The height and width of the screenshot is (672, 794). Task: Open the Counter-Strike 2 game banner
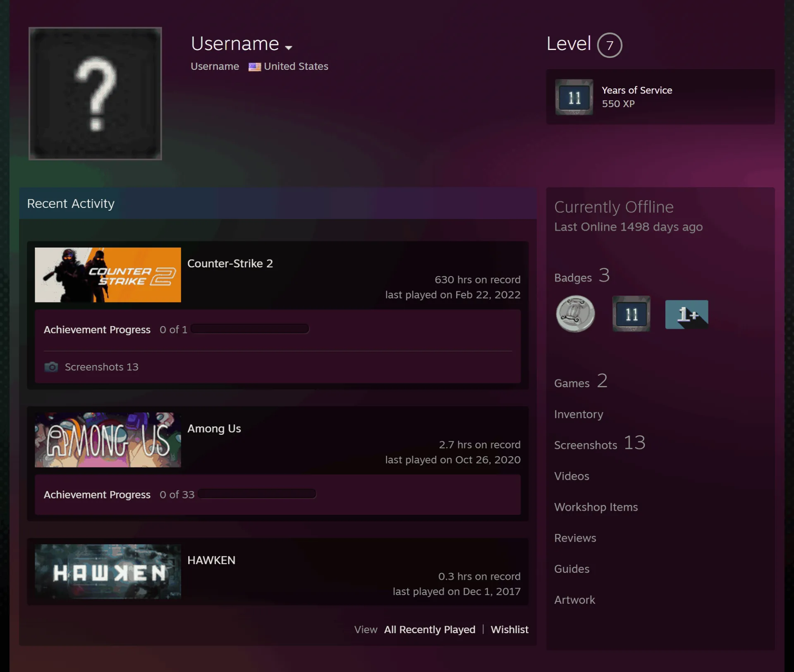click(108, 275)
